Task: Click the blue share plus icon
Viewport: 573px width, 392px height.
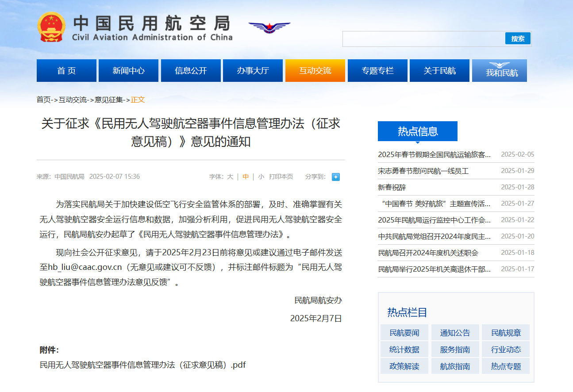Action: [336, 177]
